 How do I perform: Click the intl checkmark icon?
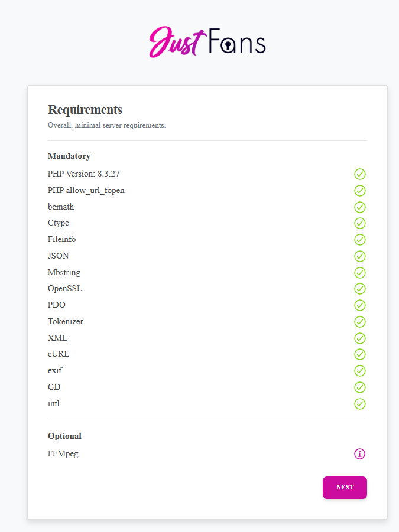click(360, 404)
